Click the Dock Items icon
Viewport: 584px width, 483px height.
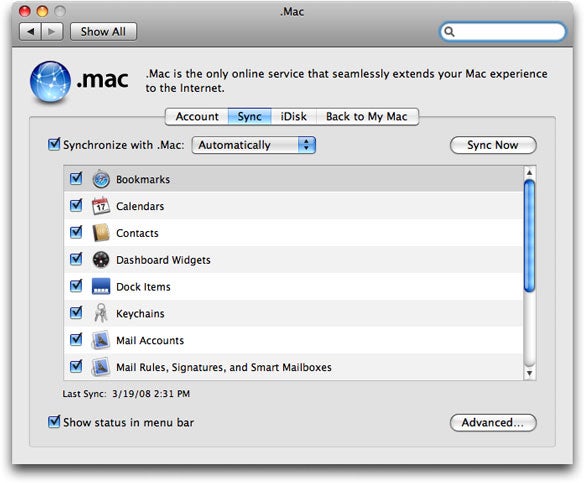click(x=101, y=286)
